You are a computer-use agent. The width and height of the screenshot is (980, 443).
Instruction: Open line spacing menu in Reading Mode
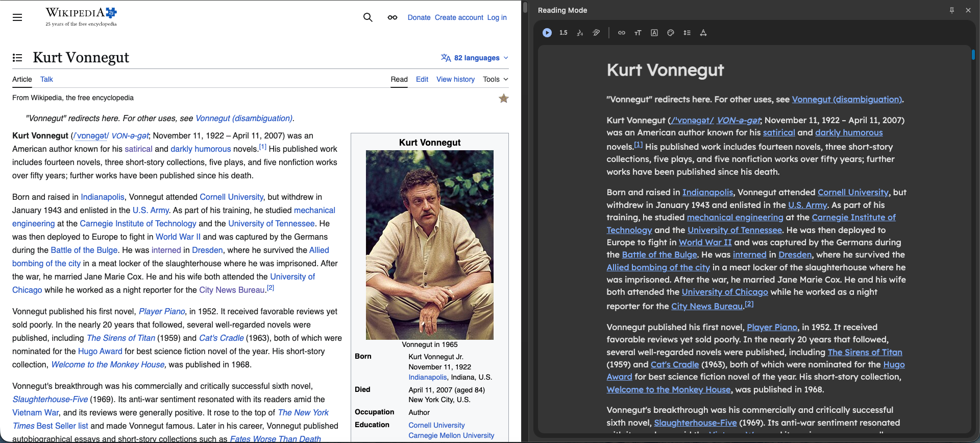click(x=687, y=33)
